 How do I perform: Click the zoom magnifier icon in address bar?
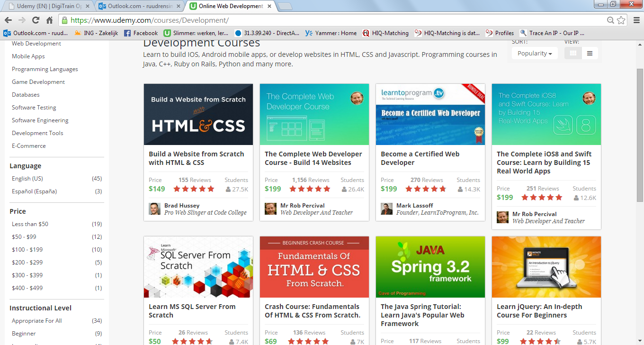coord(611,20)
